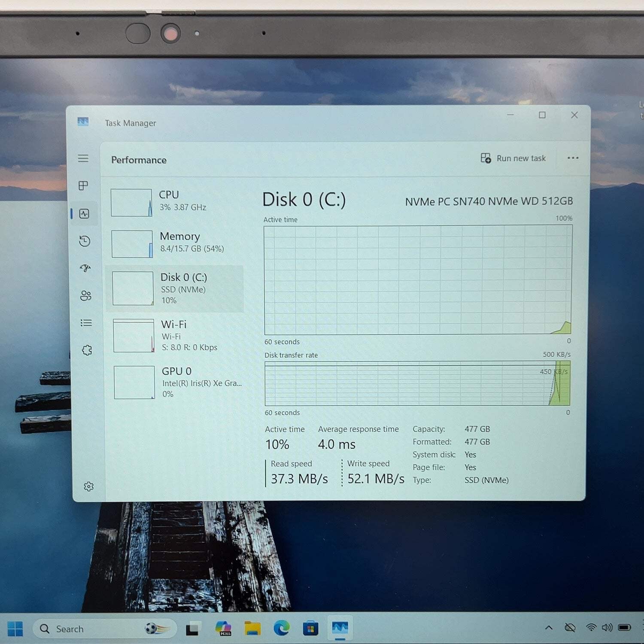Open Microsoft Store from the taskbar
644x644 pixels.
pos(310,629)
